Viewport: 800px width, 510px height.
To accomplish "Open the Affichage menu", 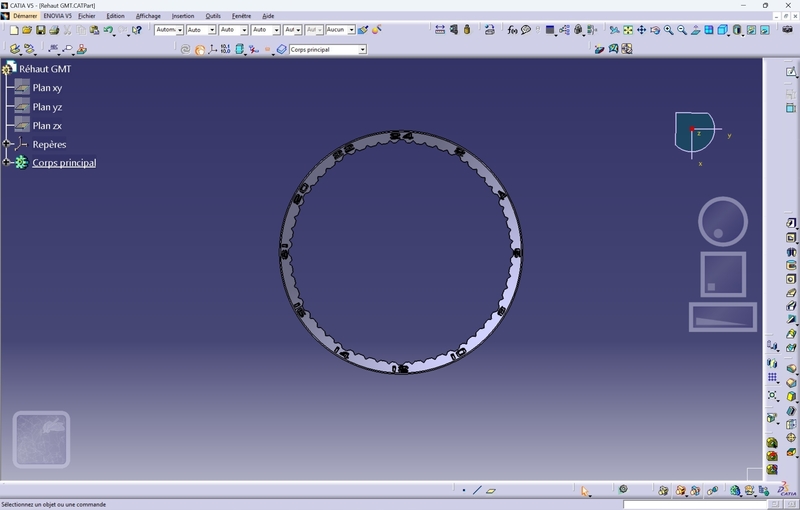I will (x=148, y=16).
